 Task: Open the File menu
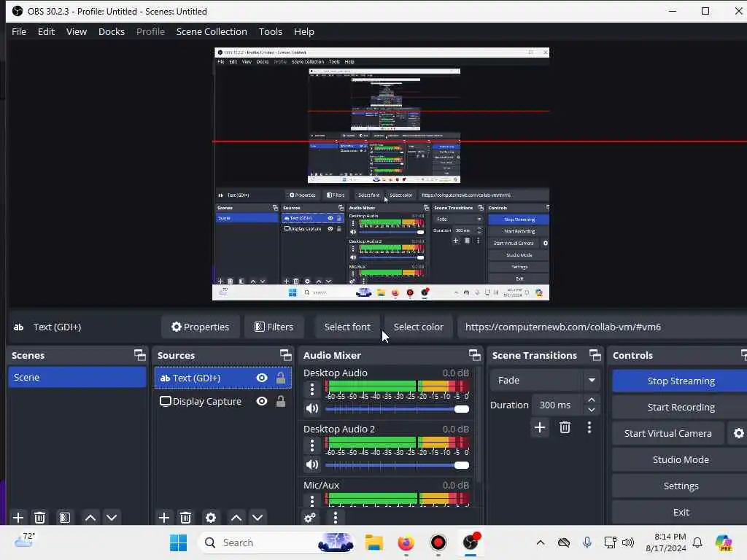[19, 31]
